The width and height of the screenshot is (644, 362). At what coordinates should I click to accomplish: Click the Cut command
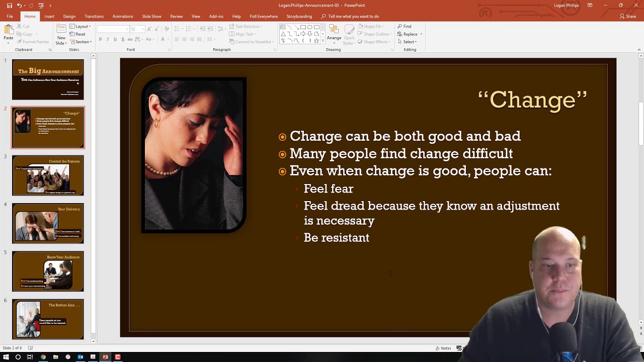(23, 26)
